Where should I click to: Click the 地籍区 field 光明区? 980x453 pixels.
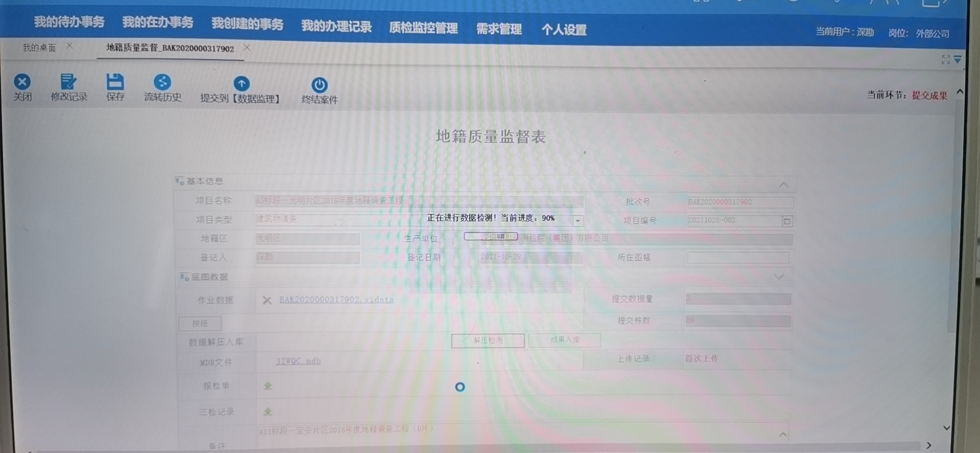(x=308, y=239)
